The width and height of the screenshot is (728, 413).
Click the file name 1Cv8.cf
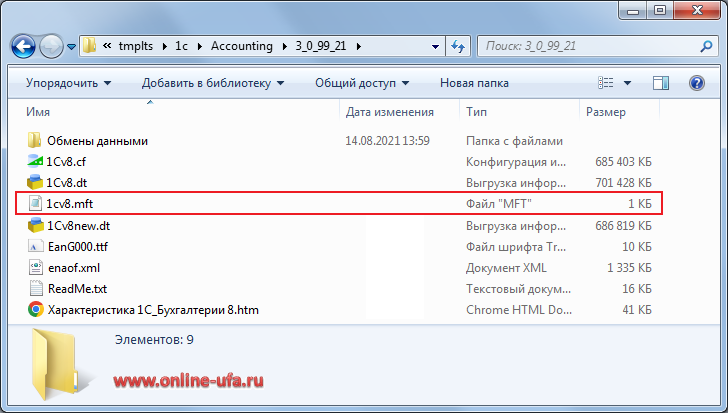[65, 161]
